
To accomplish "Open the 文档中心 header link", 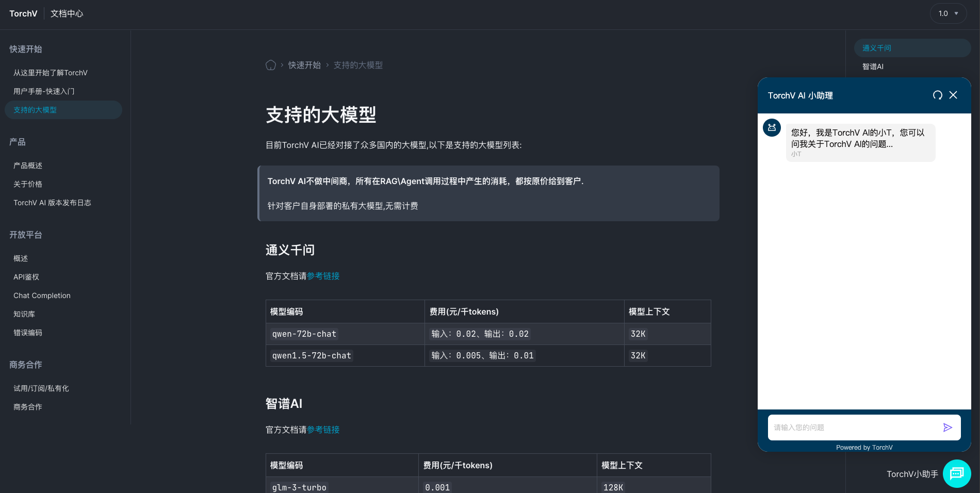I will pos(67,13).
